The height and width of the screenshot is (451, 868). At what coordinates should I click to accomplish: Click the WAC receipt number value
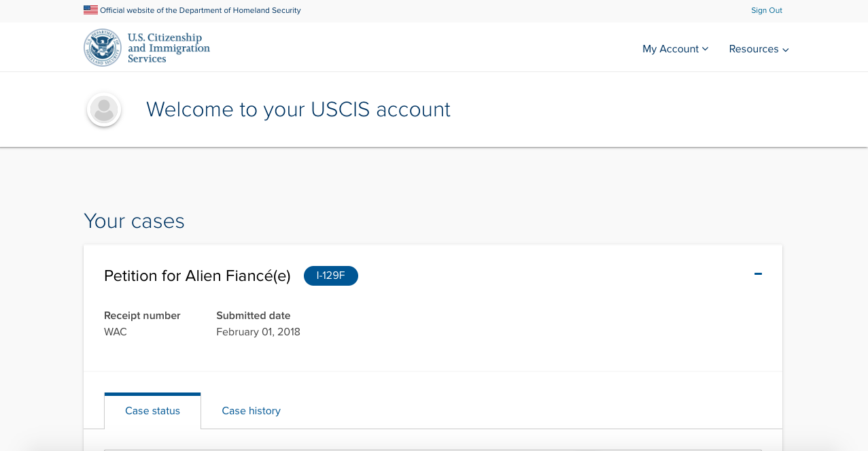(116, 332)
